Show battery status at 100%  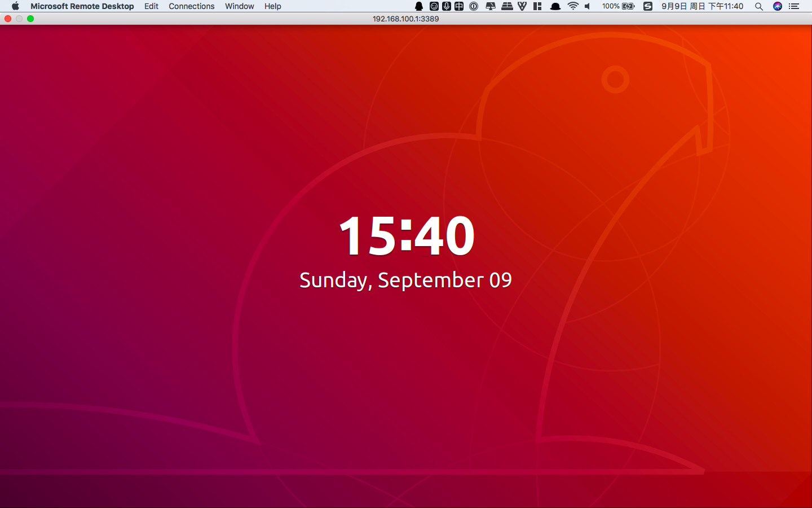click(x=618, y=6)
